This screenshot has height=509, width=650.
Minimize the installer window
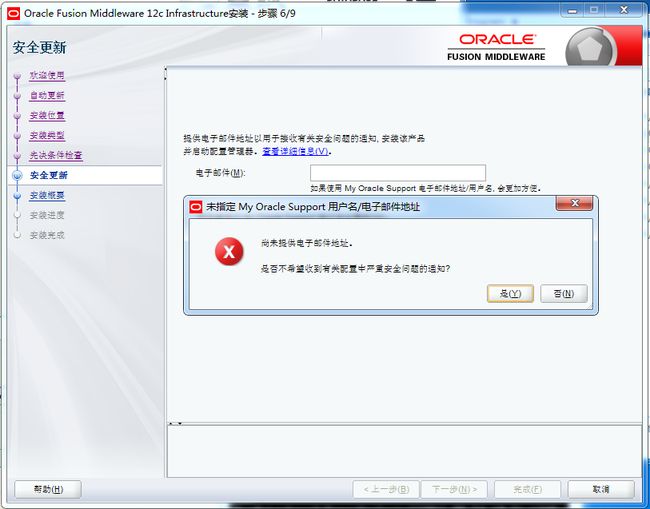(573, 11)
